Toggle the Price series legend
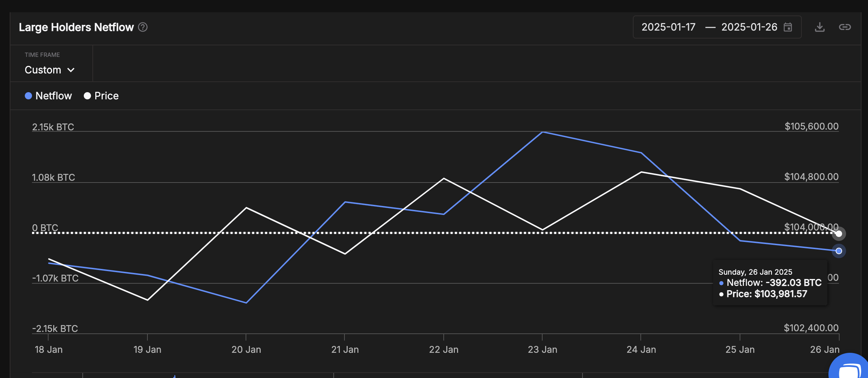This screenshot has height=378, width=868. tap(101, 96)
